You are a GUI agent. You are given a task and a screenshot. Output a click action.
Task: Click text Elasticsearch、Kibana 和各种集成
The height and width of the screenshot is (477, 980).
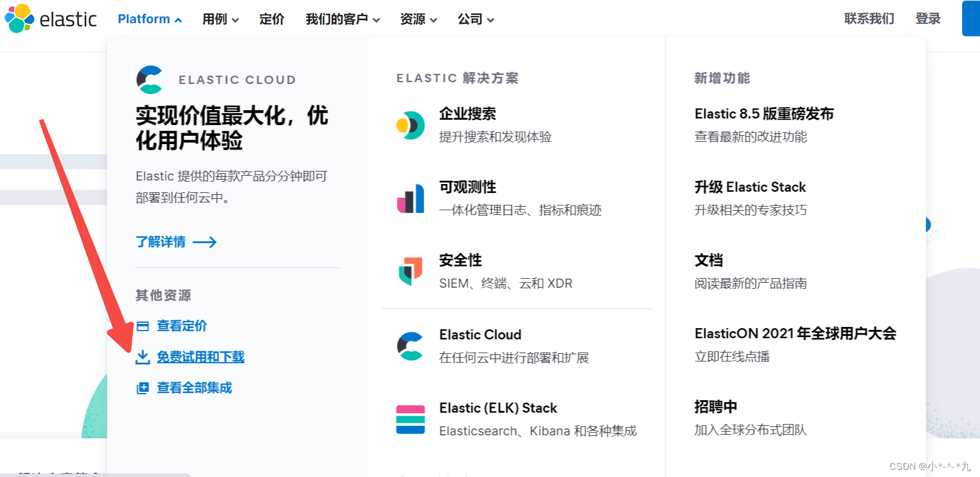(538, 431)
